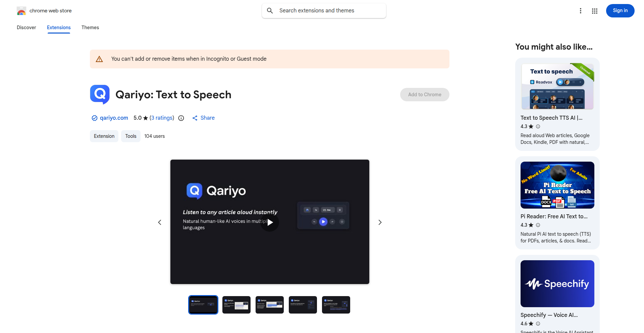Click the Chrome Web Store logo
Screen dimensions: 644x333
pos(21,10)
